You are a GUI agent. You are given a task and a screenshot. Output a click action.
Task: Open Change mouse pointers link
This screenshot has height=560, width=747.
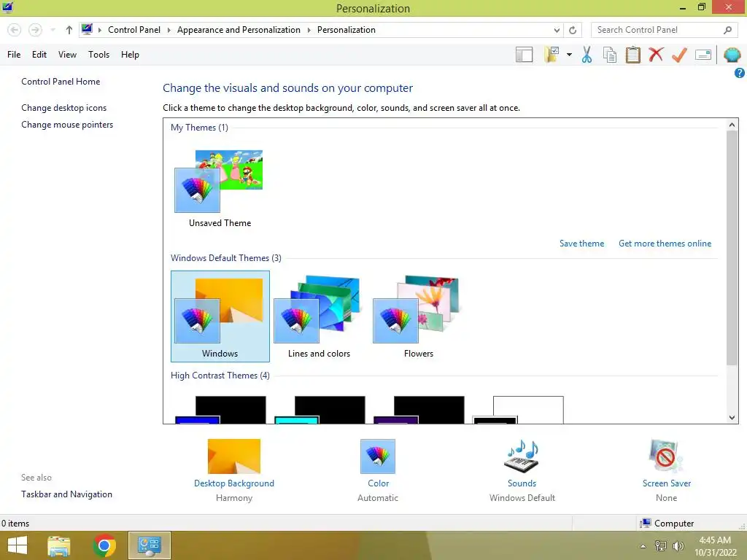[x=67, y=125]
